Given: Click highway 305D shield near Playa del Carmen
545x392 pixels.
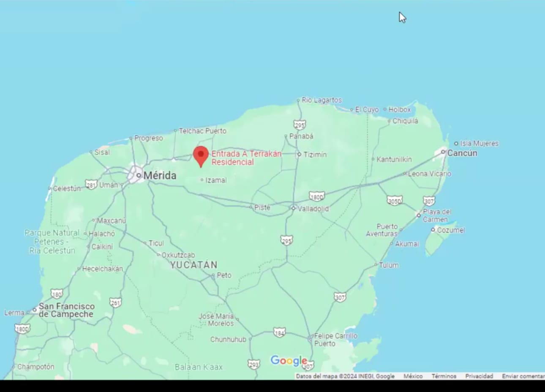Looking at the screenshot, I should click(x=395, y=201).
